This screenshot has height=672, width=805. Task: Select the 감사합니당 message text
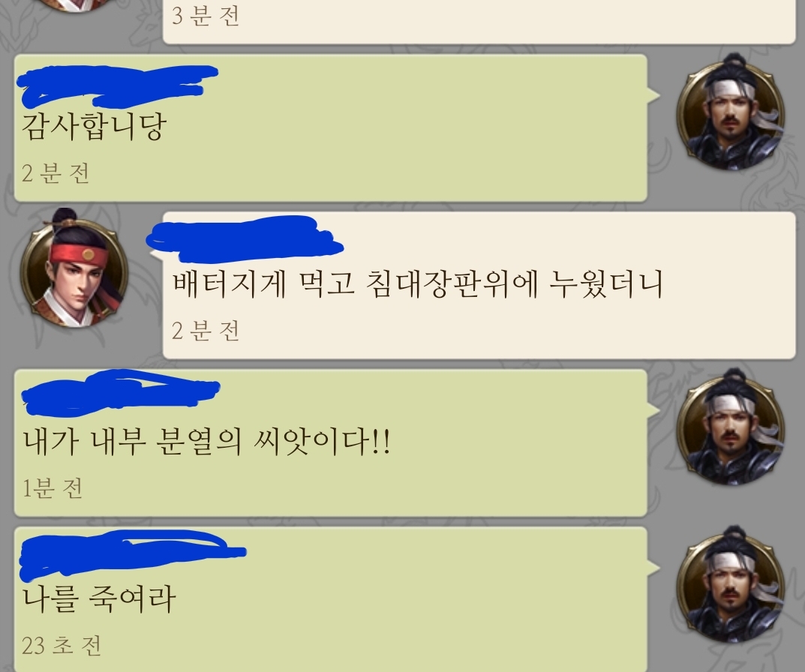tap(95, 126)
